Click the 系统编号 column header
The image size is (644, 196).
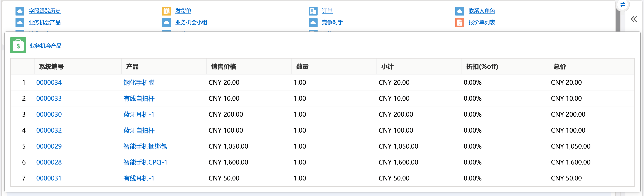[x=51, y=67]
